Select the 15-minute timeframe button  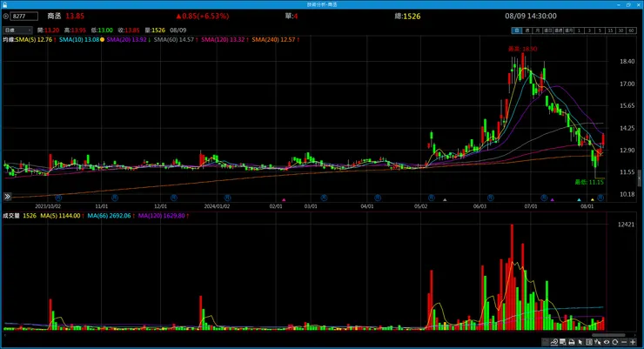pos(611,30)
